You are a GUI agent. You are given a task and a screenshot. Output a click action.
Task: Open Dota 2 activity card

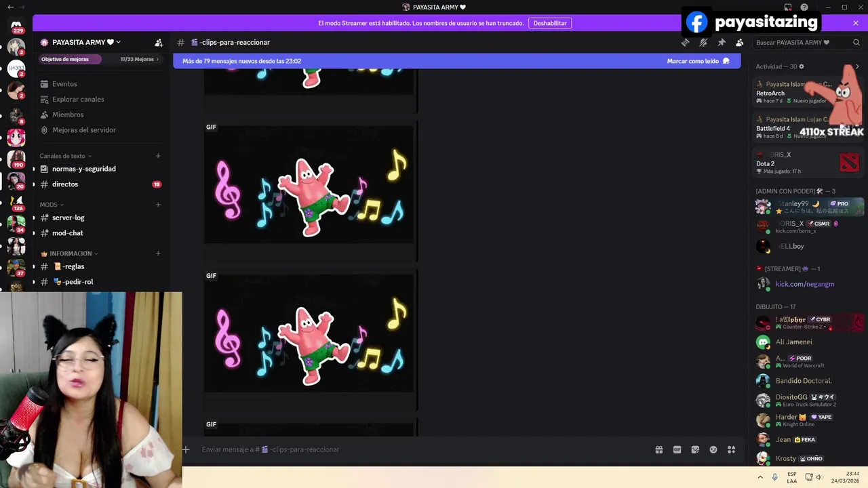808,163
